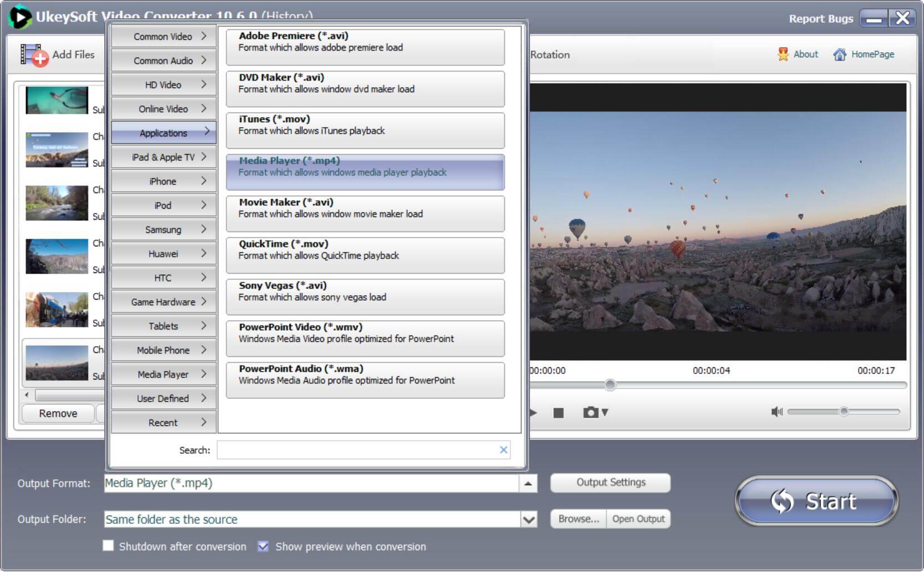Click the Report Bugs link

click(x=821, y=19)
